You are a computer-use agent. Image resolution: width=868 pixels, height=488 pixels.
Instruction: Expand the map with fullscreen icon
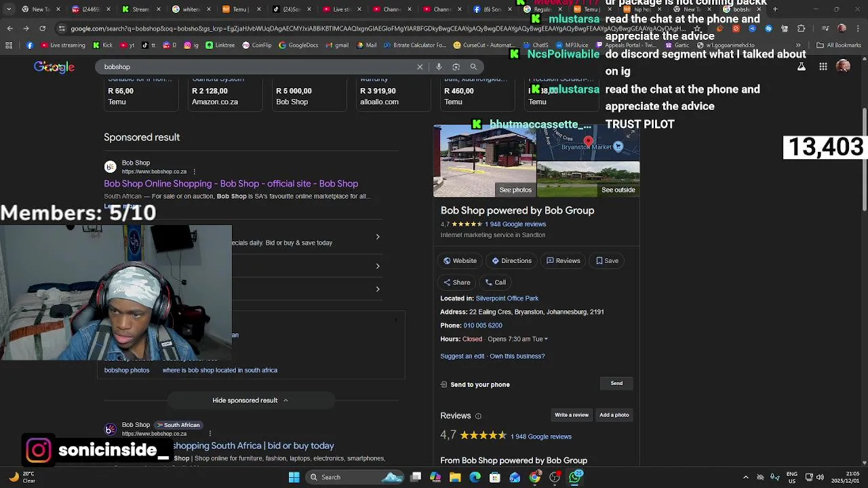(630, 135)
